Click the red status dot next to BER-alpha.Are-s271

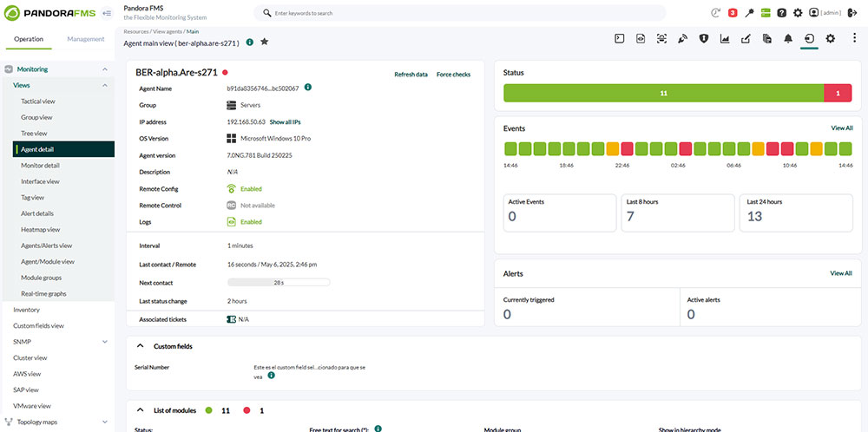tap(226, 73)
